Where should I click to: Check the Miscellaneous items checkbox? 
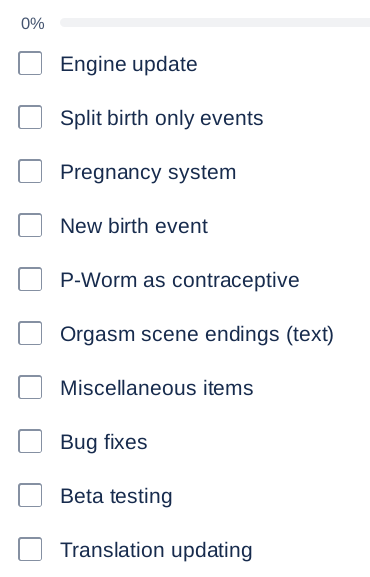(30, 387)
